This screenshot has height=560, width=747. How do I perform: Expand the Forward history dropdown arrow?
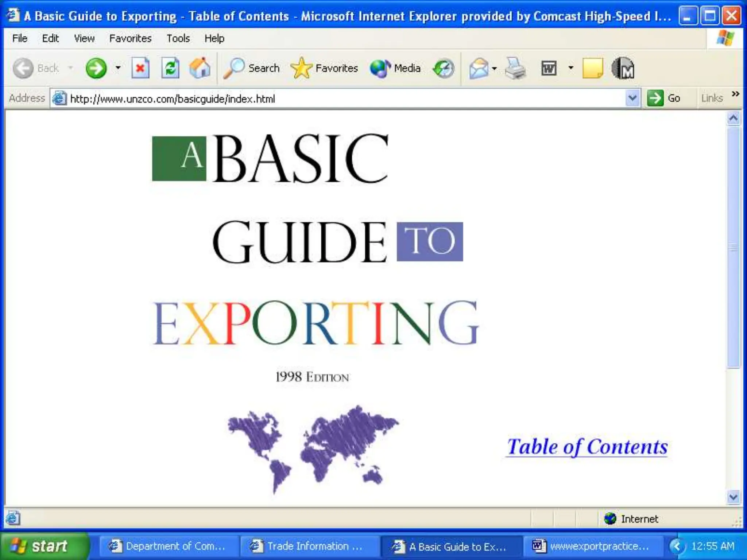pyautogui.click(x=118, y=68)
